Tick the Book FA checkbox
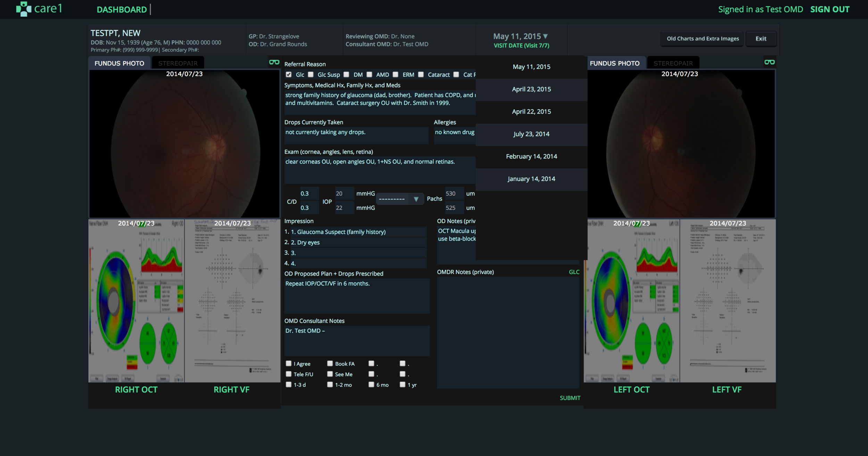Viewport: 868px width, 456px height. (330, 363)
